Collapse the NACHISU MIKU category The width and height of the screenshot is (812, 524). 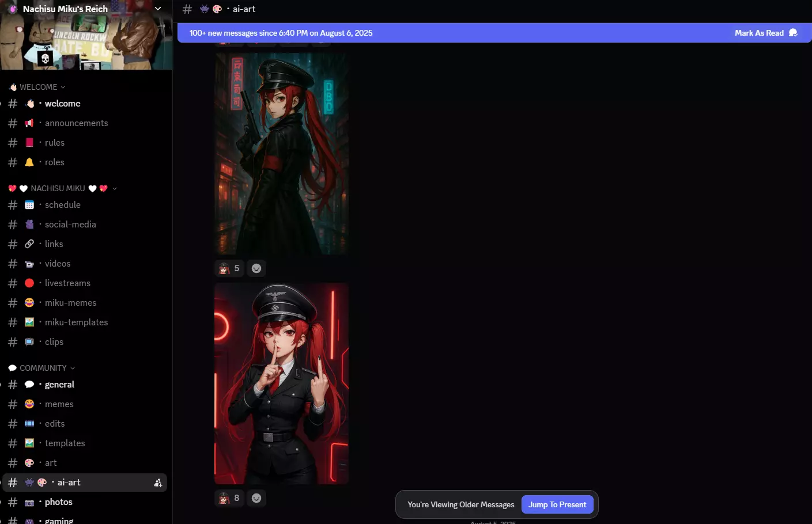[62, 188]
